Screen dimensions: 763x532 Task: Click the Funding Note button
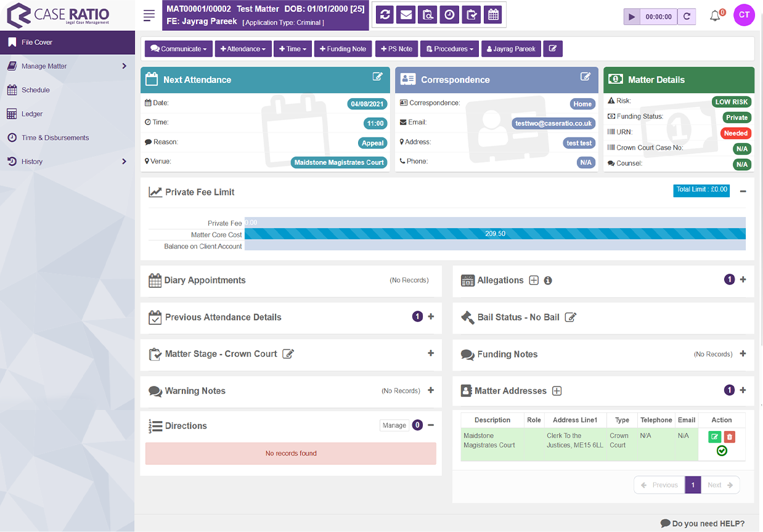pyautogui.click(x=343, y=49)
